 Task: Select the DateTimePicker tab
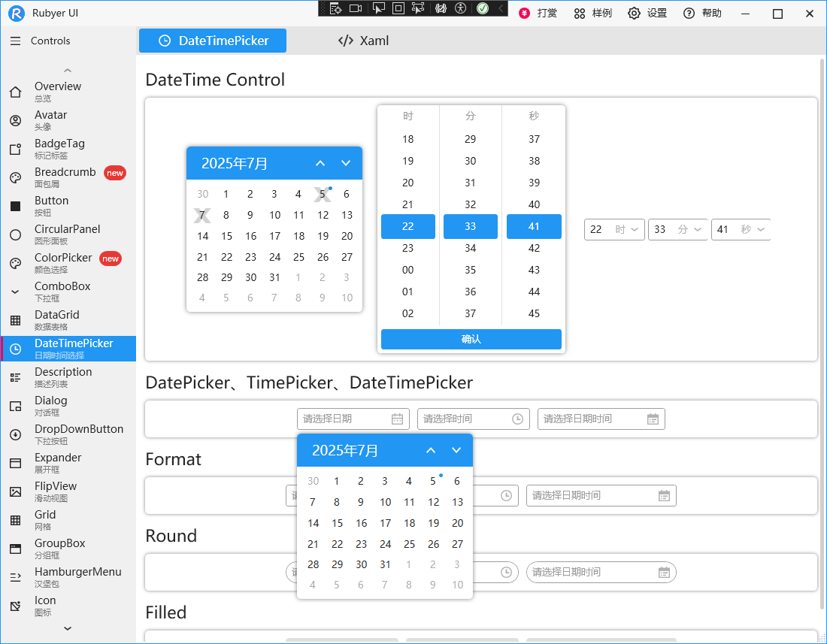tap(213, 41)
